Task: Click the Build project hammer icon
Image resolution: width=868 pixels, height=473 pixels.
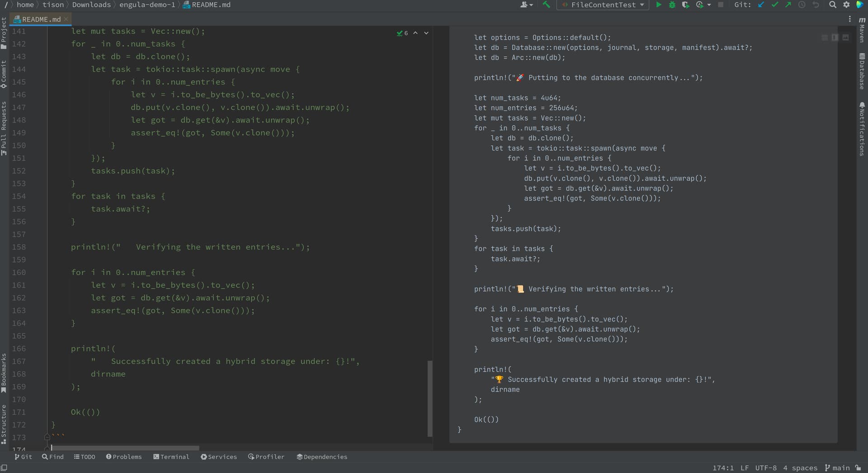Action: [546, 5]
